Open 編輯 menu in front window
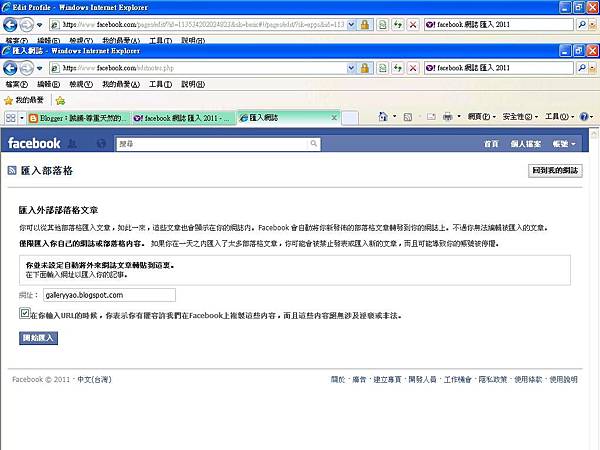The width and height of the screenshot is (600, 450). click(x=49, y=84)
